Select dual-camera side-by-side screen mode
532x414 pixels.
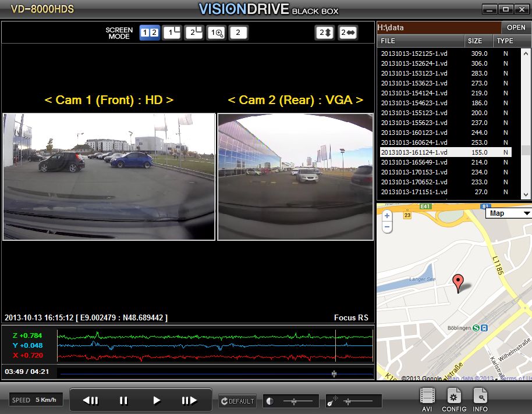tap(150, 33)
